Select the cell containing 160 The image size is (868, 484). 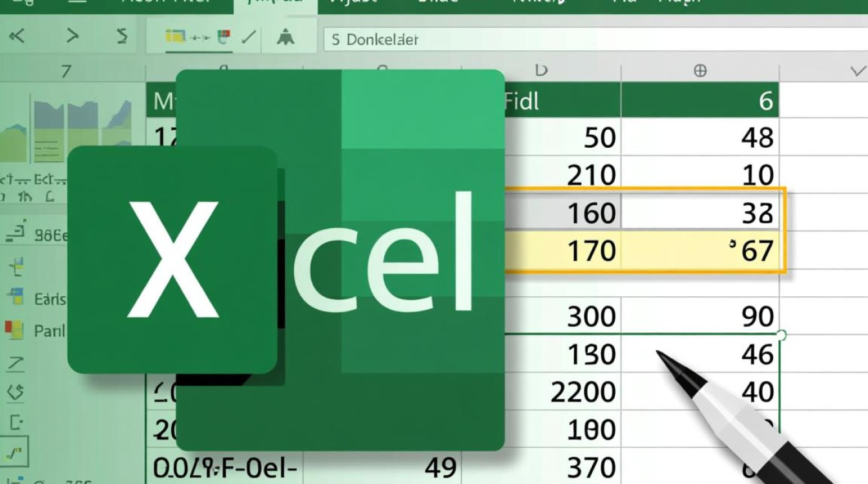coord(563,212)
